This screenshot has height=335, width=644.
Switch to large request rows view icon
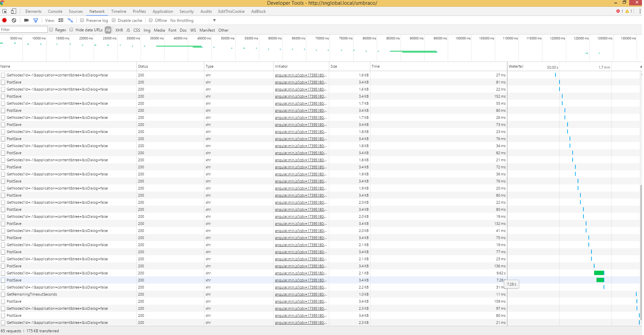(61, 21)
